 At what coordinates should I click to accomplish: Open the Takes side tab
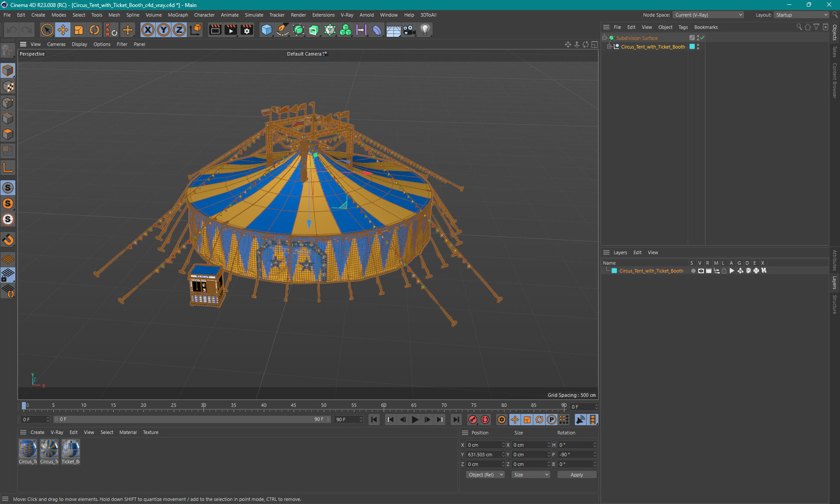click(x=835, y=52)
